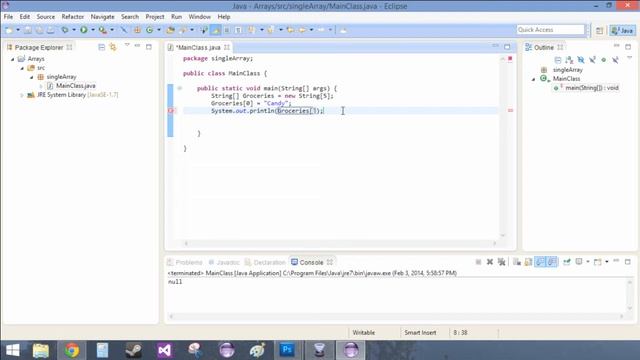The height and width of the screenshot is (360, 640).
Task: Switch to the Problems tab
Action: [185, 262]
